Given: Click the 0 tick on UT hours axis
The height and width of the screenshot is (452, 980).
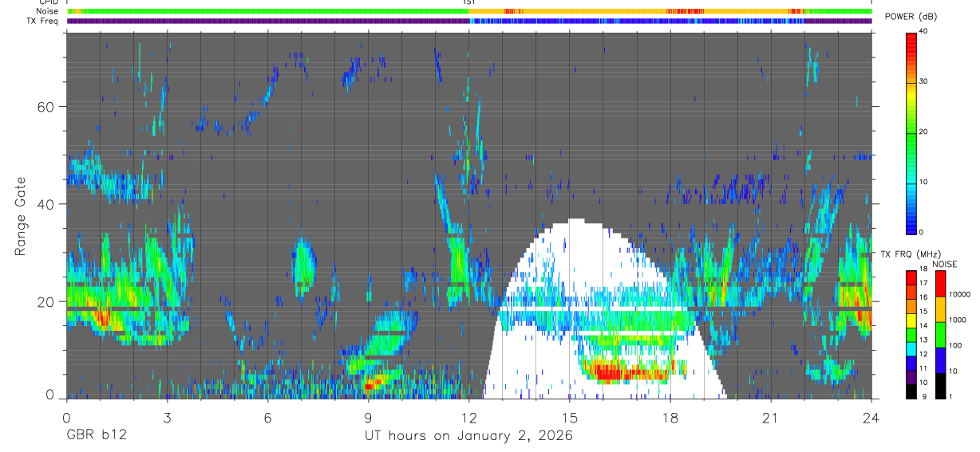Looking at the screenshot, I should (x=66, y=417).
